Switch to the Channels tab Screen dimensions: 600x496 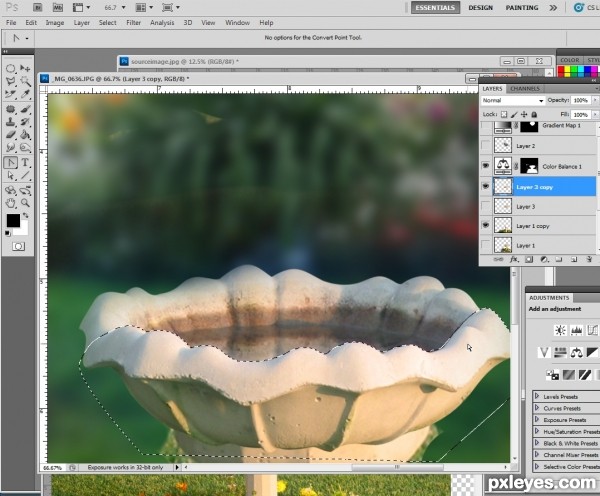tap(525, 88)
